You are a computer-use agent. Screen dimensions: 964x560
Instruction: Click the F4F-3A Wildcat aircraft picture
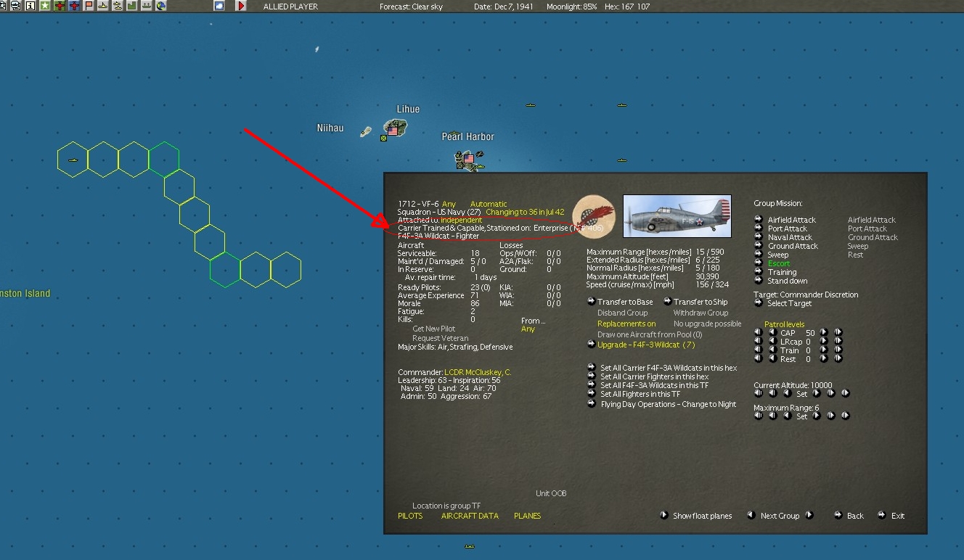(x=677, y=216)
